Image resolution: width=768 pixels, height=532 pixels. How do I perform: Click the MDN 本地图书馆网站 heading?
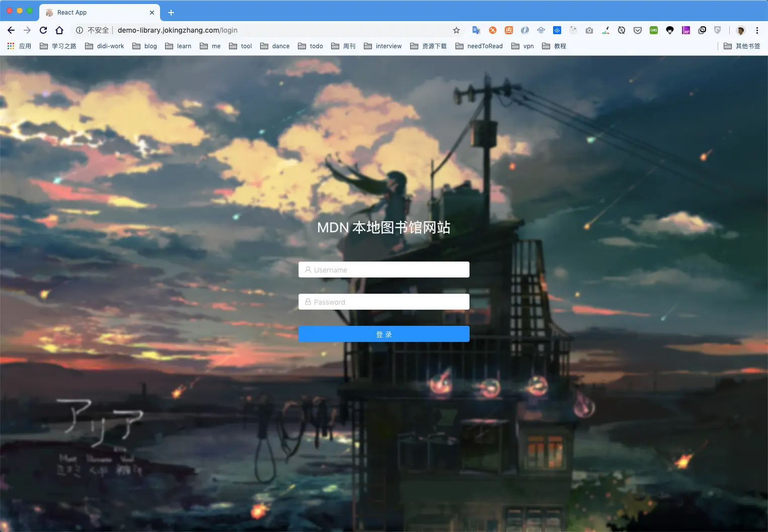383,227
